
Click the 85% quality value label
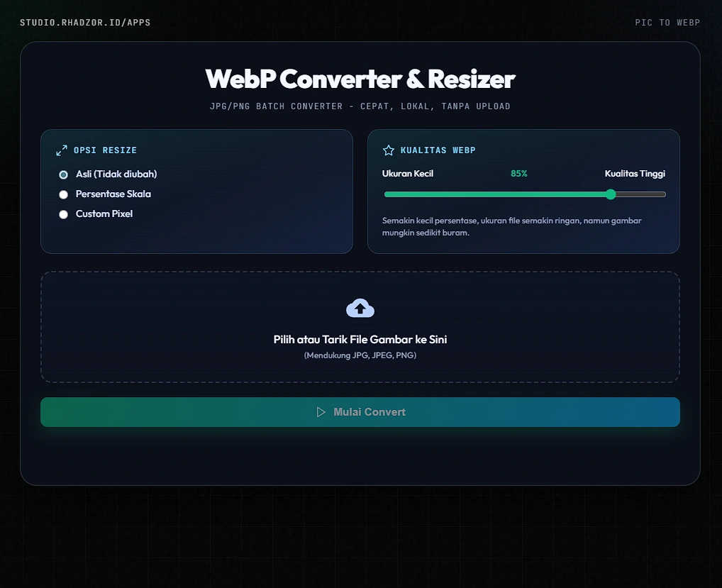tap(518, 173)
